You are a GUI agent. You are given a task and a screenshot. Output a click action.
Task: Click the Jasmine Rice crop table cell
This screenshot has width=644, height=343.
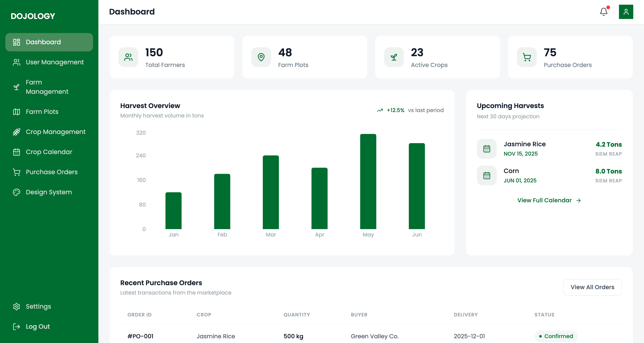pos(216,336)
